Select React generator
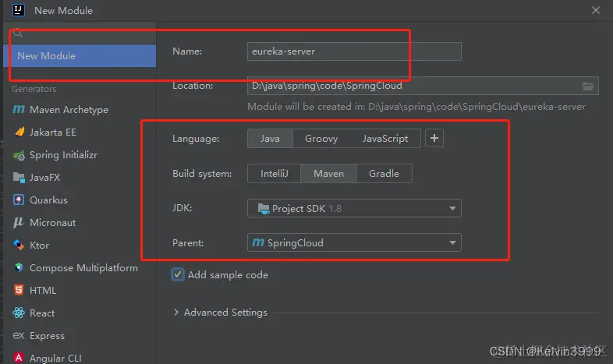Viewport: 613px width, 364px height. [80, 313]
